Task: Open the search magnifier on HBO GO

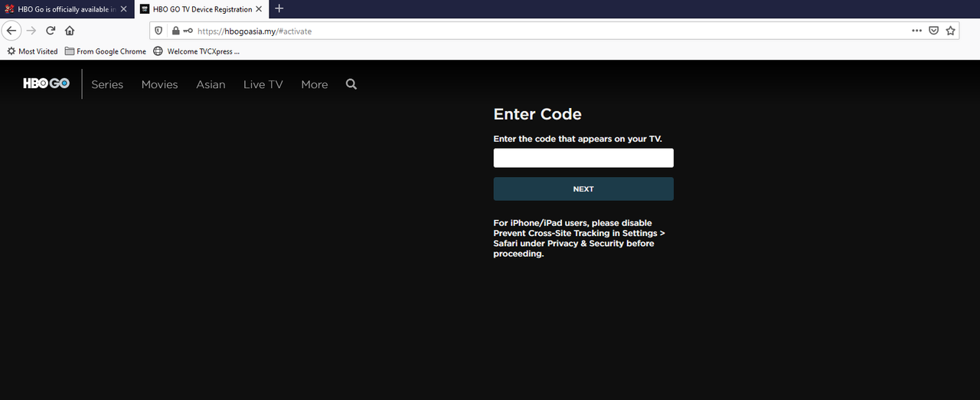Action: (x=351, y=84)
